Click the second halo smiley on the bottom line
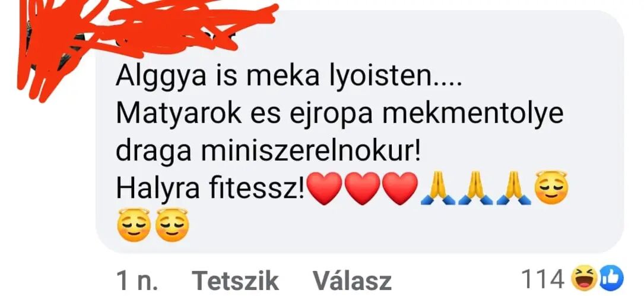This screenshot has height=296, width=644. pos(173,225)
